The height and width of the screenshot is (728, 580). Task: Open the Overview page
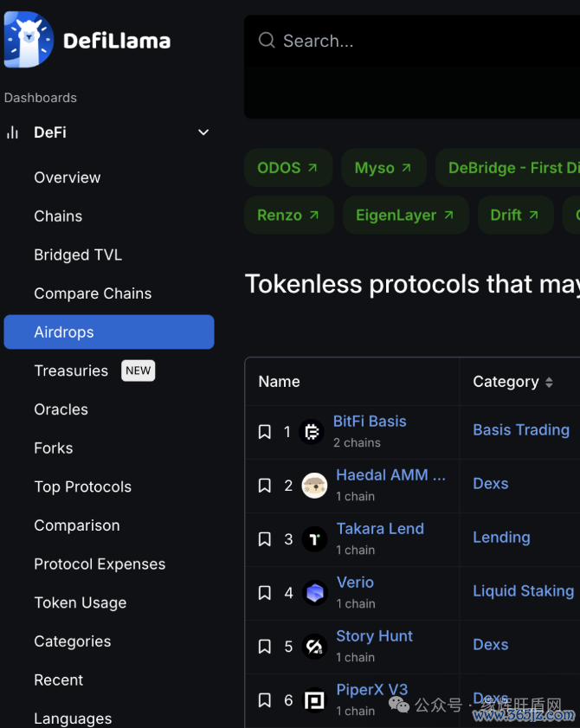point(68,177)
